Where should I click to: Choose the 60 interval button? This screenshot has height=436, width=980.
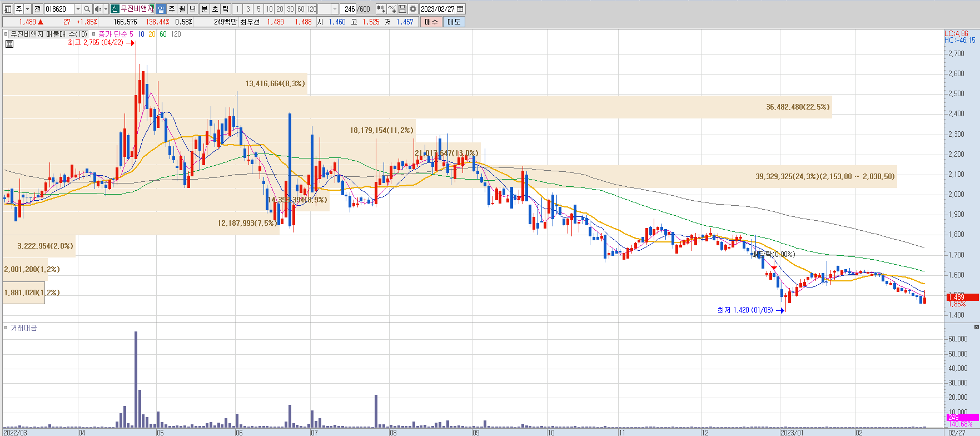coord(301,9)
